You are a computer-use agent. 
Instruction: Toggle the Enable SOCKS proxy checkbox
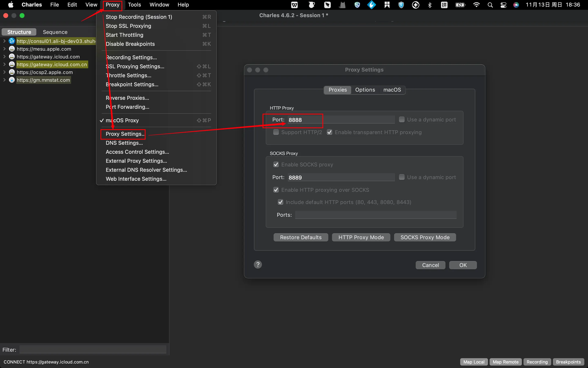[276, 165]
